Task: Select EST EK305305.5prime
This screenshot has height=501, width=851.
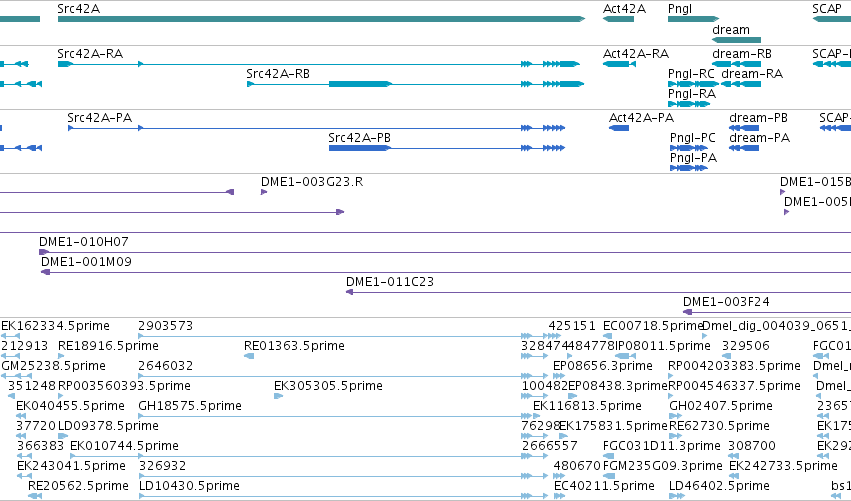Action: coord(328,386)
